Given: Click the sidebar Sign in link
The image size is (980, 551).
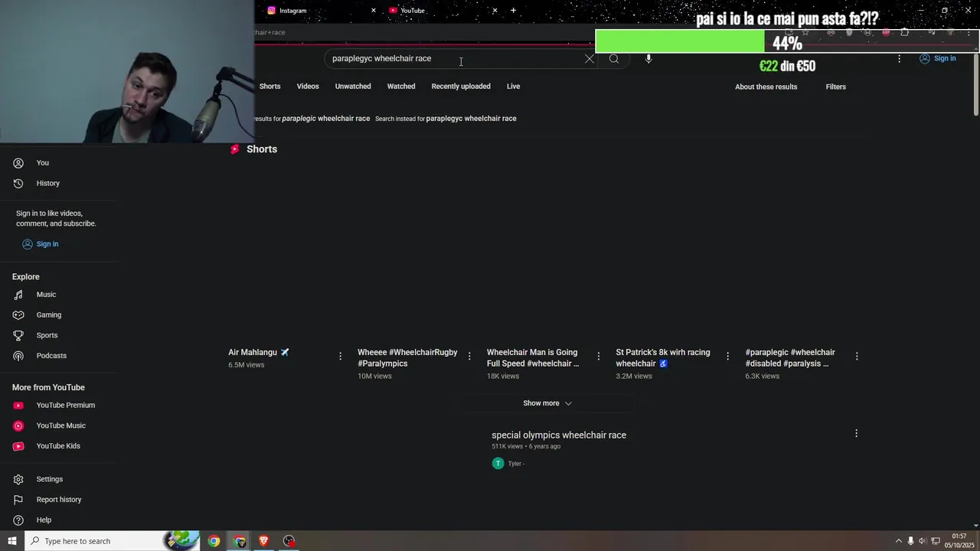Looking at the screenshot, I should [40, 244].
